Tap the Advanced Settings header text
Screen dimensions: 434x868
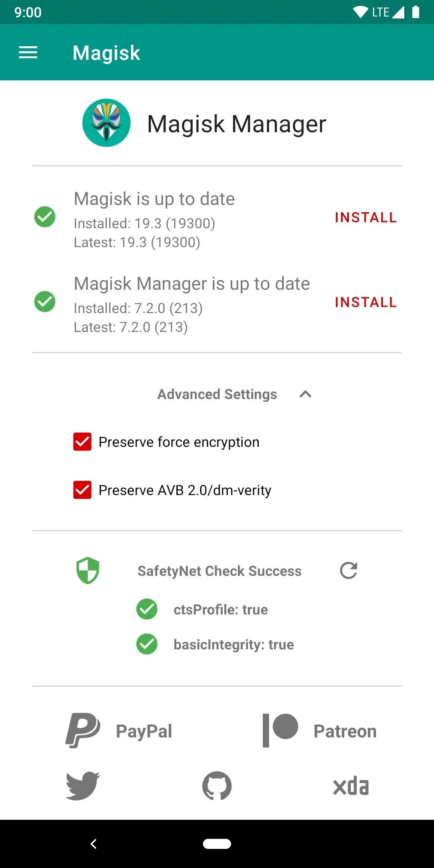pos(217,394)
